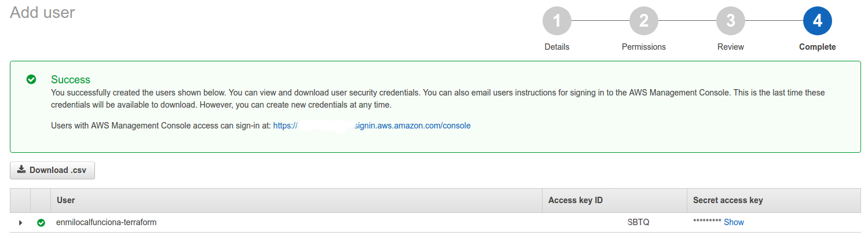Click the access key ID ending SBTQ
The height and width of the screenshot is (239, 868).
[x=638, y=222]
